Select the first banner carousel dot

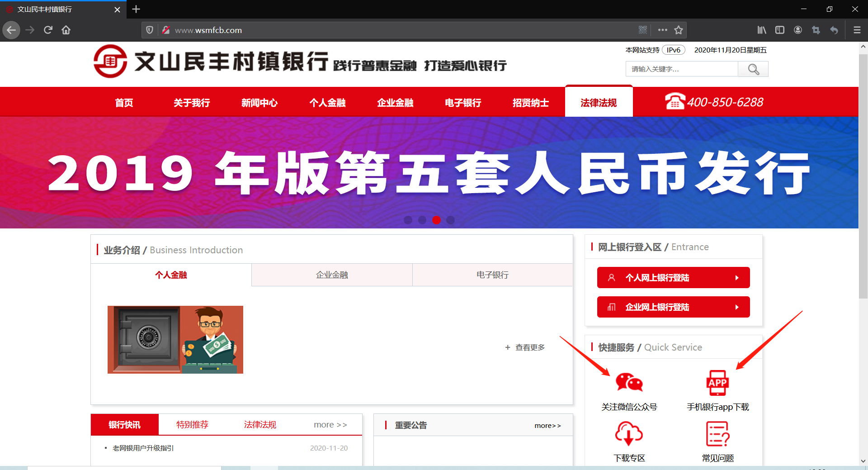tap(408, 220)
